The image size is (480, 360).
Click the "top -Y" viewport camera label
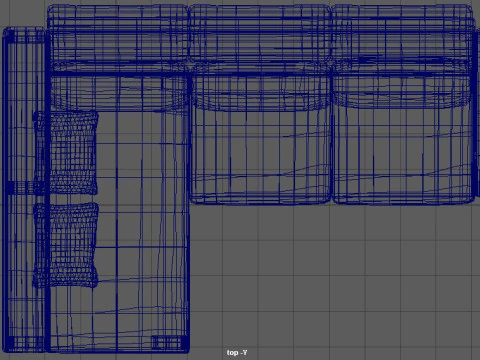coord(237,353)
